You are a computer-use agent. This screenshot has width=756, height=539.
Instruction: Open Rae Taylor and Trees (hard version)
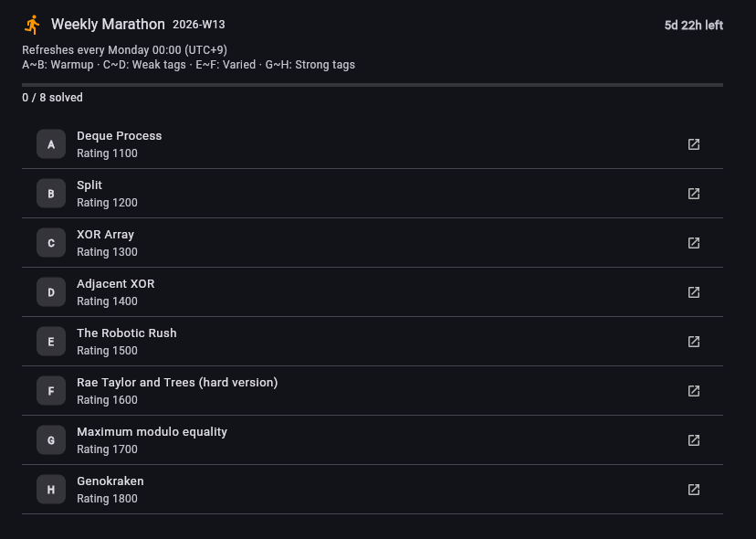click(x=177, y=383)
